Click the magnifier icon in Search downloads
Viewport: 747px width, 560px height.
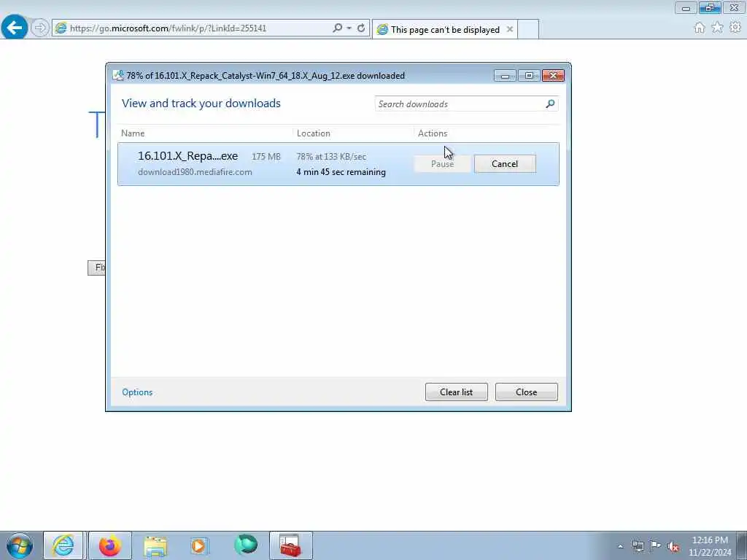pos(550,104)
